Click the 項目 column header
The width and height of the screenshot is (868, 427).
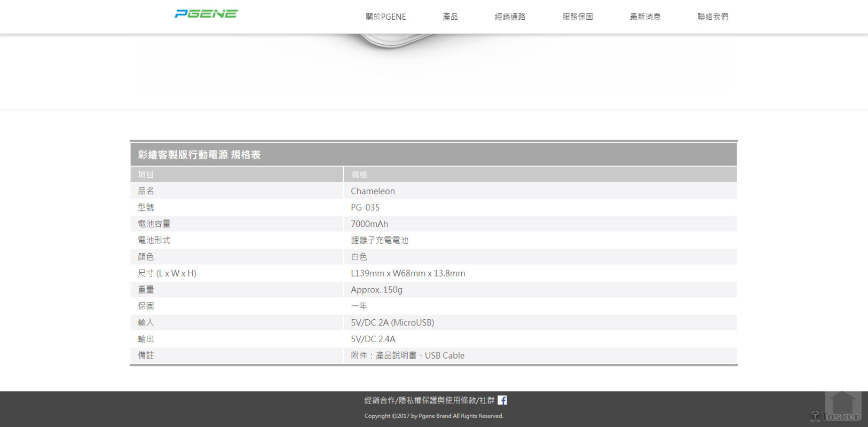tap(146, 175)
